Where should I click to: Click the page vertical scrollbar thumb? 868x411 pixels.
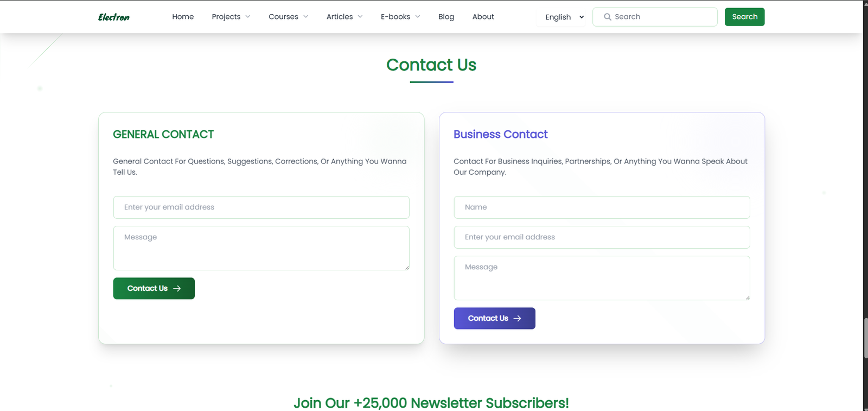coord(865,338)
